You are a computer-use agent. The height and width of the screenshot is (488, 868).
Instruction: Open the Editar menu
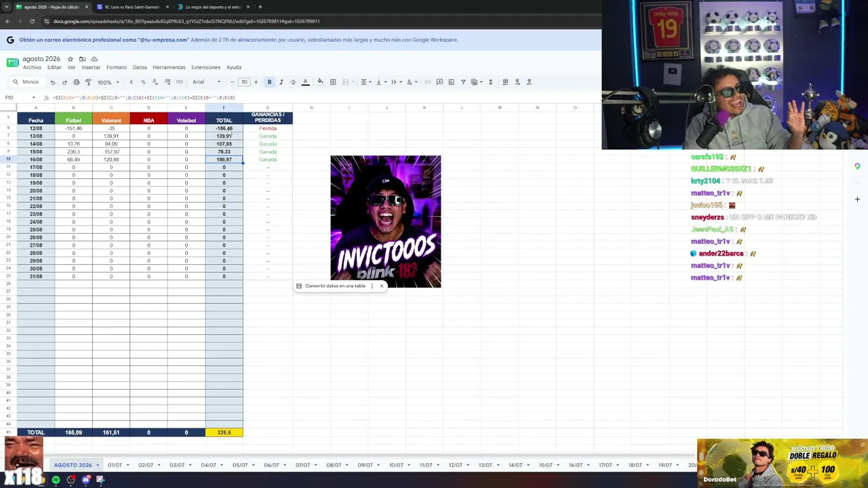[x=54, y=68]
